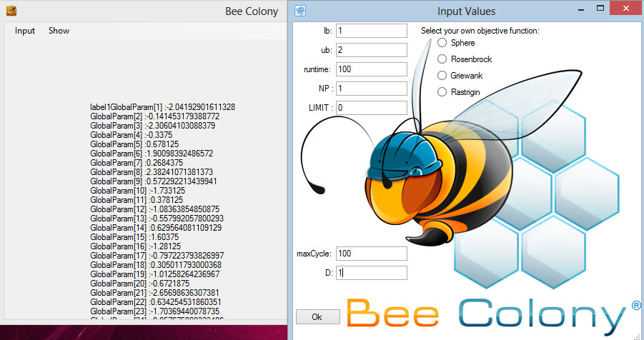Confirm values with the Ok button
644x340 pixels.
point(318,317)
